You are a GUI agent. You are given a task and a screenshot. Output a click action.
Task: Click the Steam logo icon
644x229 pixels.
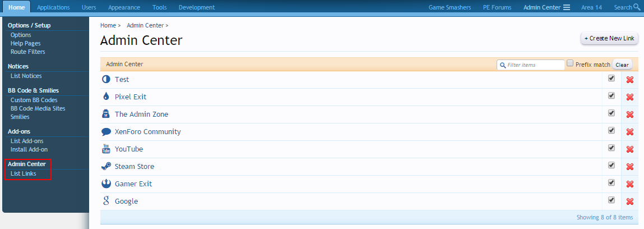tap(106, 167)
